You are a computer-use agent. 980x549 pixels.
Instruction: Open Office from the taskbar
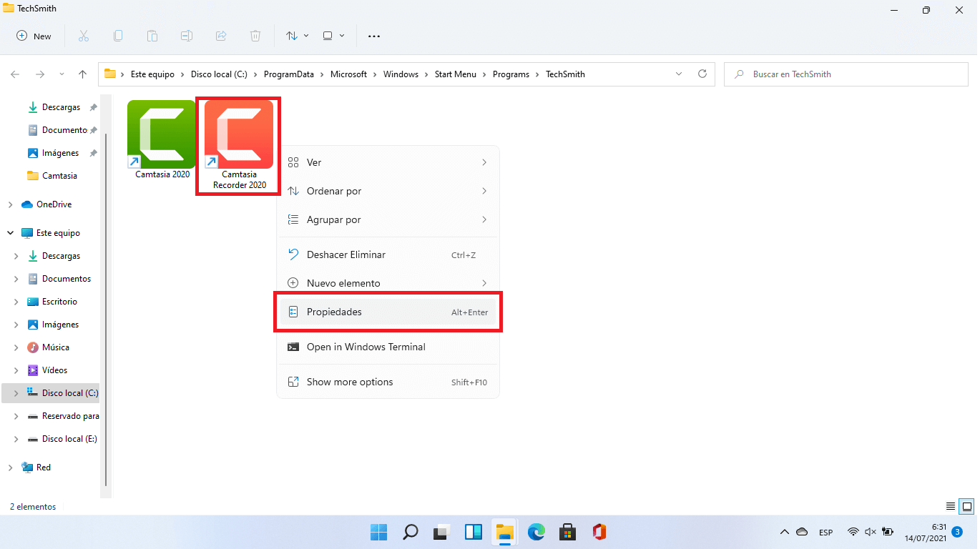[x=599, y=532]
